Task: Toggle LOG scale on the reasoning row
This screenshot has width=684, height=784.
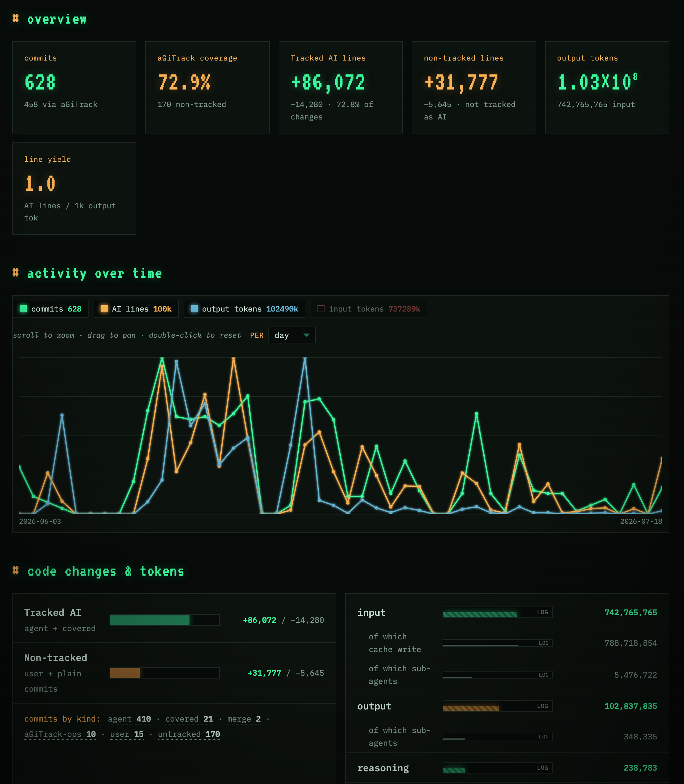Action: point(542,767)
